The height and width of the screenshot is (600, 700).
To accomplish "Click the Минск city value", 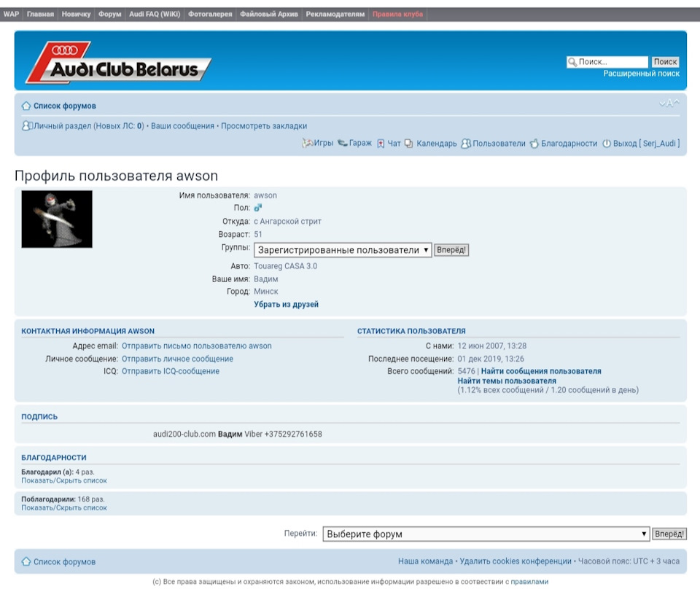I will [x=266, y=292].
